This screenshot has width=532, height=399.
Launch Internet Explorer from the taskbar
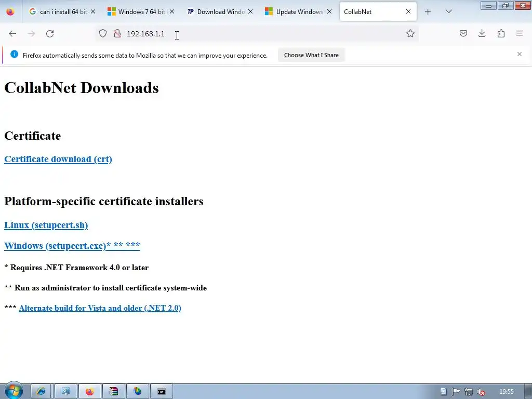41,392
